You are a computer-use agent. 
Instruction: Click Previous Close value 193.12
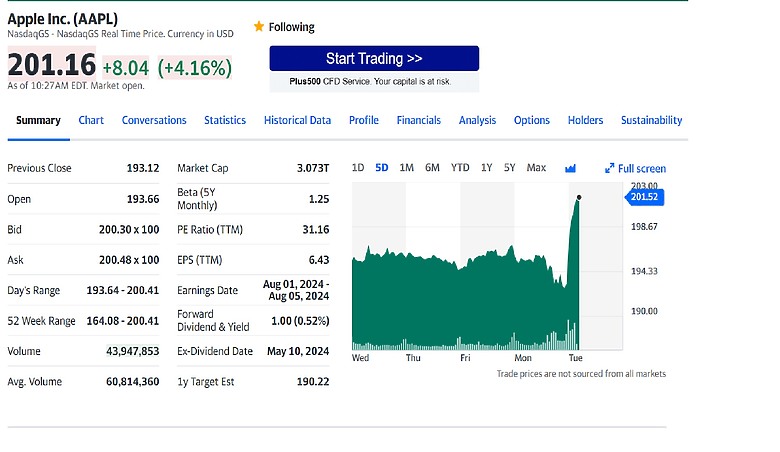point(143,168)
